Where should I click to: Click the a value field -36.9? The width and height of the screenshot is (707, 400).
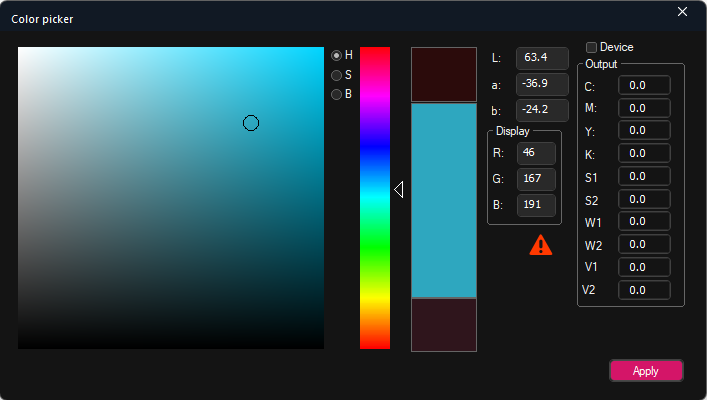click(x=542, y=84)
